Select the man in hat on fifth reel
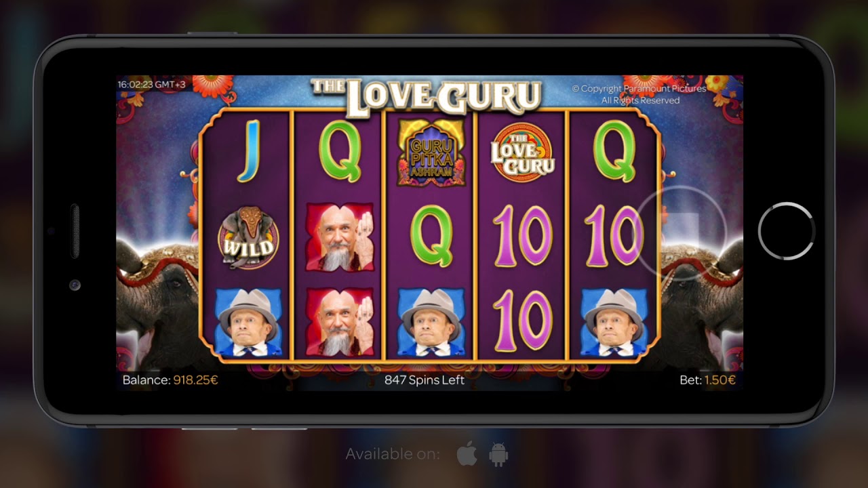The height and width of the screenshot is (488, 868). [615, 321]
